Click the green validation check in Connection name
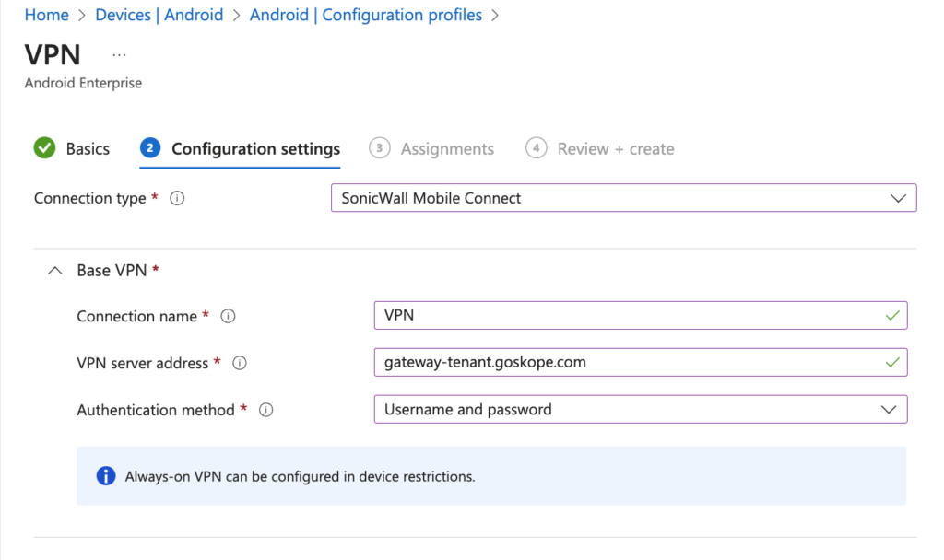The height and width of the screenshot is (560, 944). 892,315
